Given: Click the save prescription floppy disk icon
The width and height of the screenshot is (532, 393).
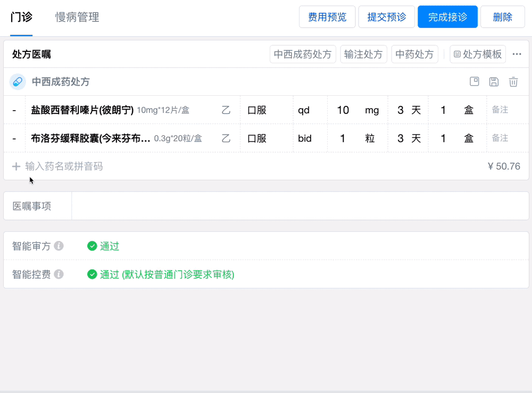Looking at the screenshot, I should coord(494,81).
